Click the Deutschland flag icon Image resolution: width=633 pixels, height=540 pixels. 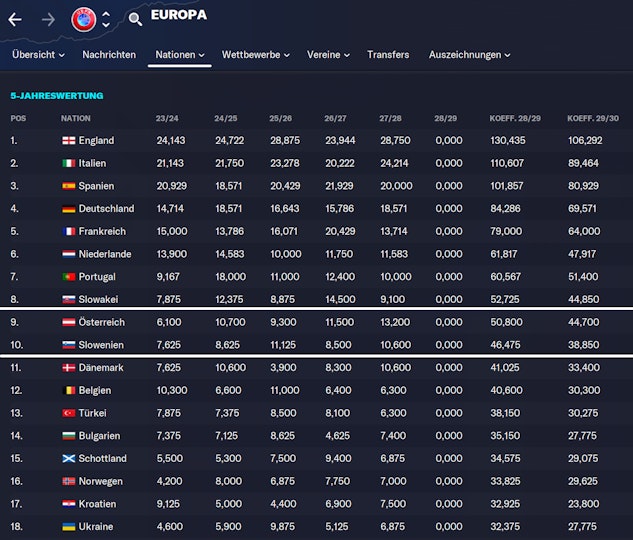pos(68,209)
